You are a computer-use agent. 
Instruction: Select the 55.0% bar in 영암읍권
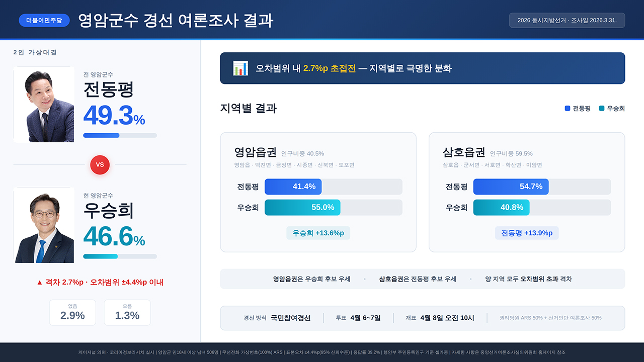point(302,207)
